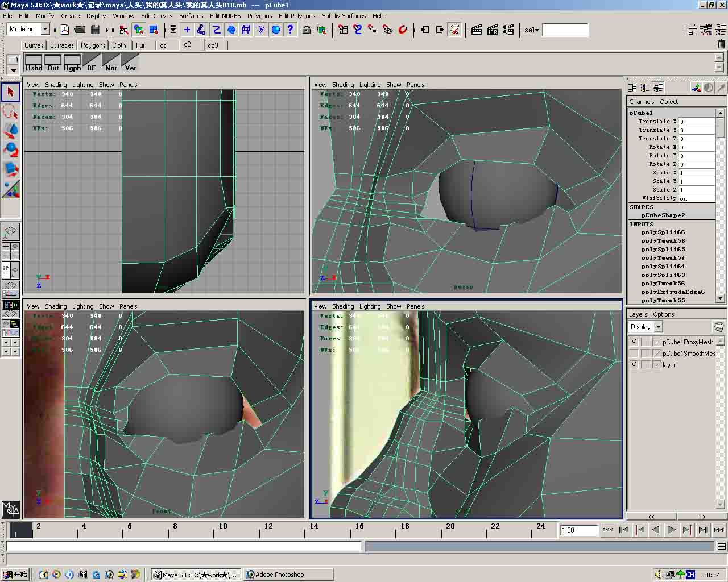Screen dimensions: 728x582
Task: Switch to four view layout
Action: click(x=11, y=251)
